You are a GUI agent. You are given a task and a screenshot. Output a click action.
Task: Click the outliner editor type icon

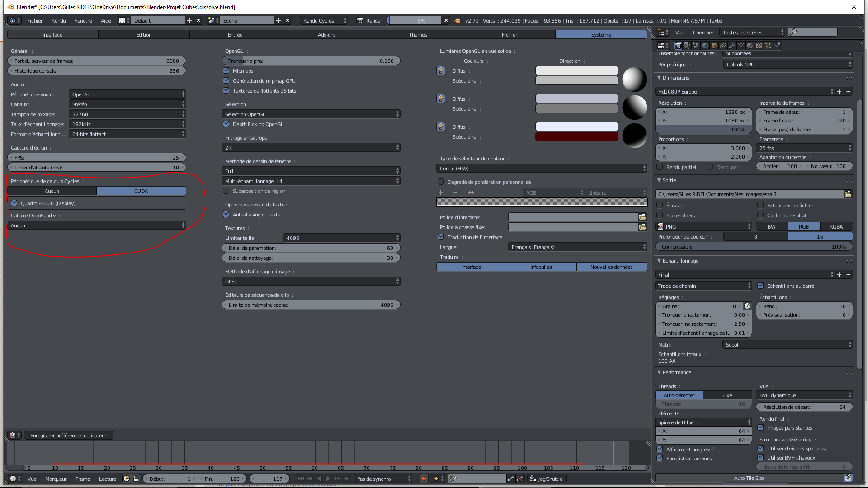click(663, 32)
